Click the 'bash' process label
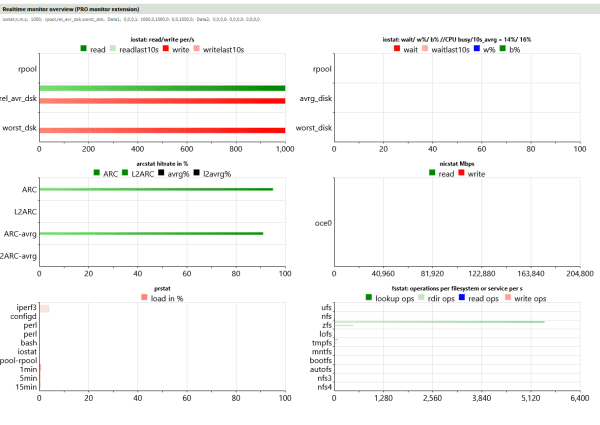This screenshot has height=425, width=600. coord(29,343)
